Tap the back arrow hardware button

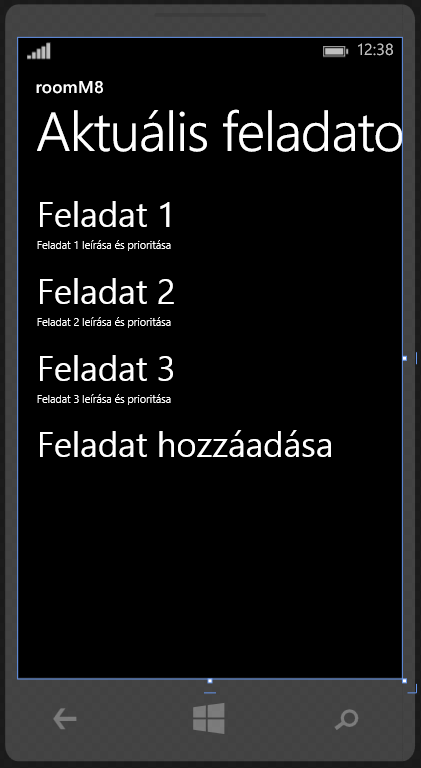pos(65,719)
